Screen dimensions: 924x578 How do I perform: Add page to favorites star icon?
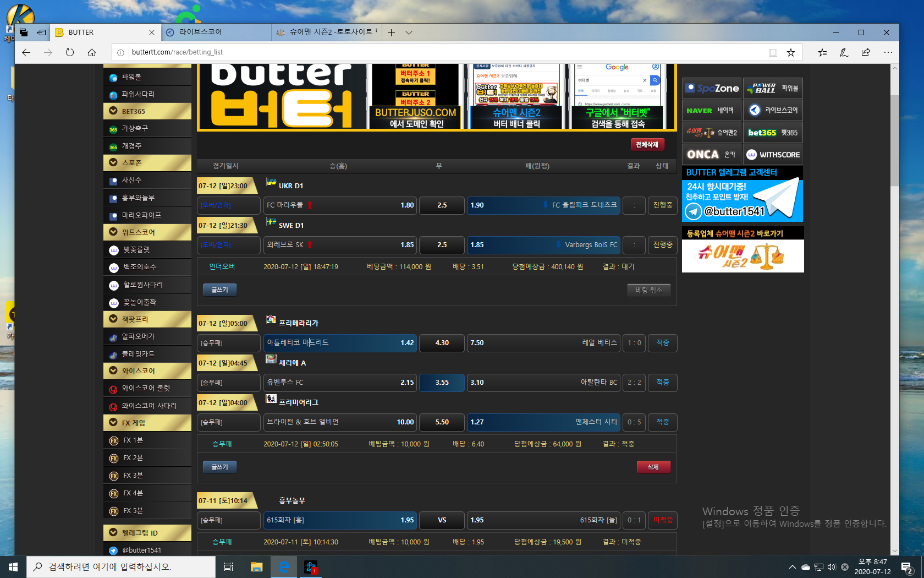790,52
